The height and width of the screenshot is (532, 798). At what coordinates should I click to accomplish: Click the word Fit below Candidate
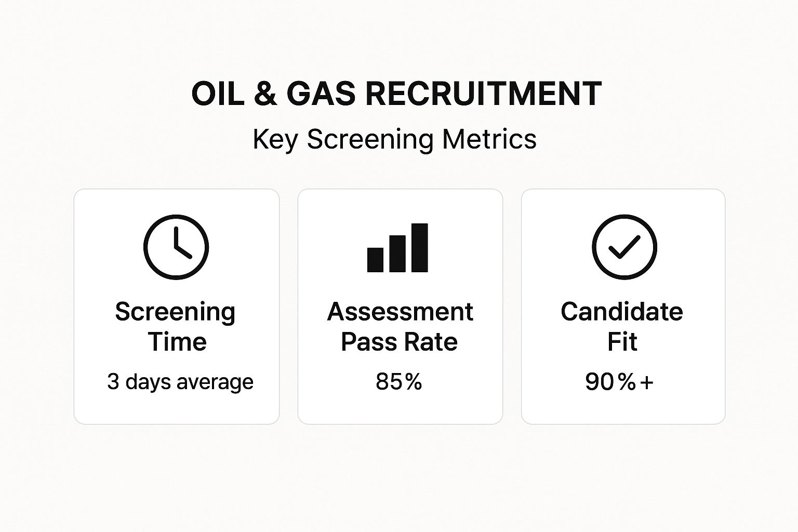[x=622, y=342]
